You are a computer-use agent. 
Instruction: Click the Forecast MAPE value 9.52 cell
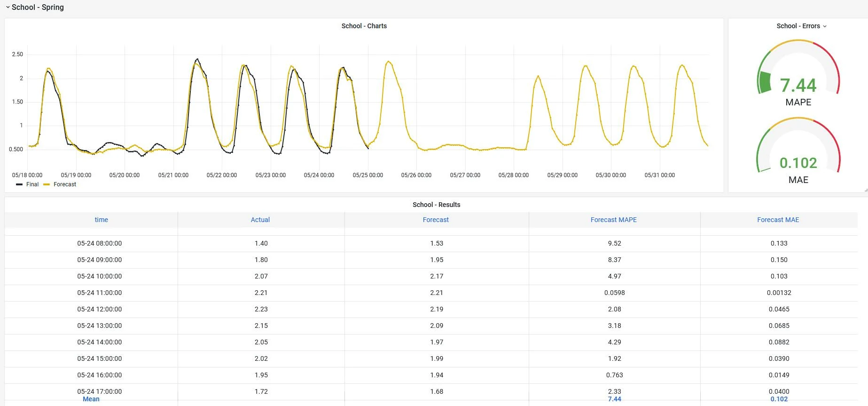pos(615,243)
